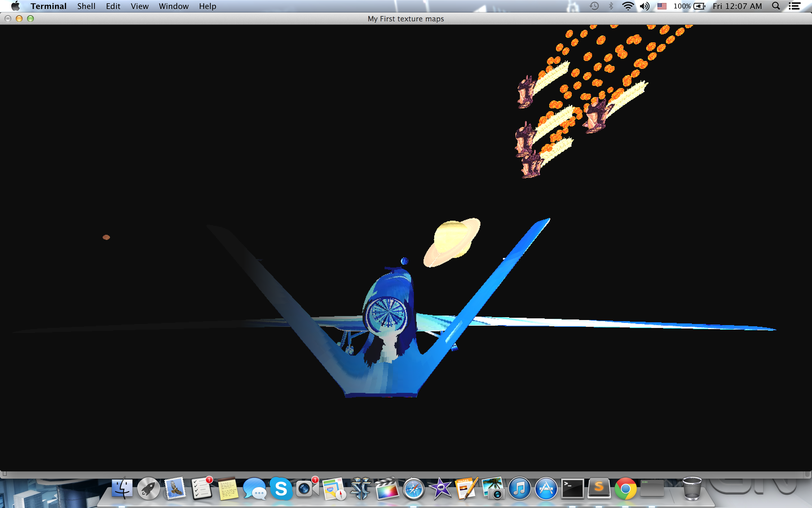Open the clock showing Fri 12:07 AM
The image size is (812, 508).
coord(737,6)
